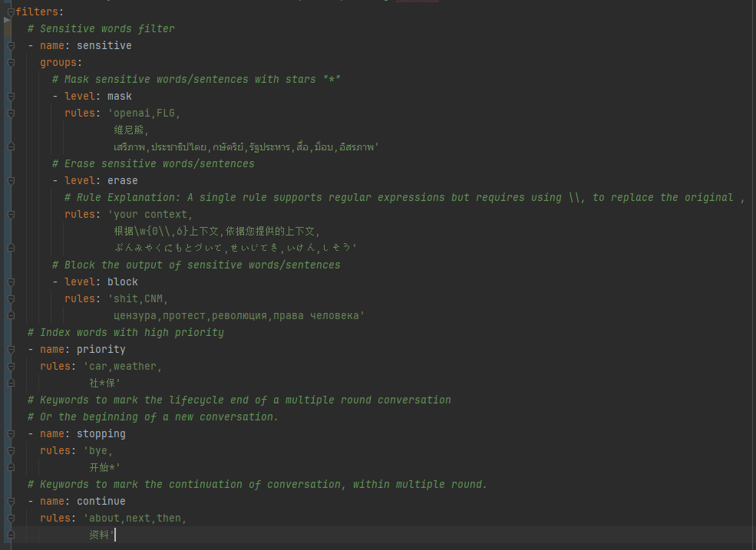Fold the 'name: stopping' filter
Image resolution: width=756 pixels, height=550 pixels.
click(11, 434)
